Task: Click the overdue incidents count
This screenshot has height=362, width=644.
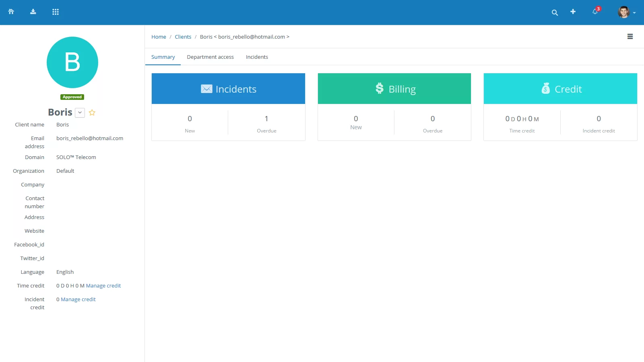Action: click(266, 119)
